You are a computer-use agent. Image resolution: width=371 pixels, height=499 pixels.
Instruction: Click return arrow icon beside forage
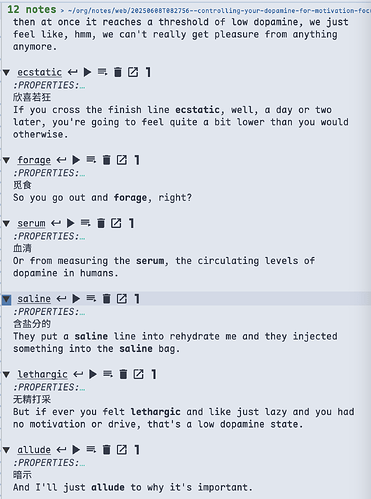click(61, 160)
